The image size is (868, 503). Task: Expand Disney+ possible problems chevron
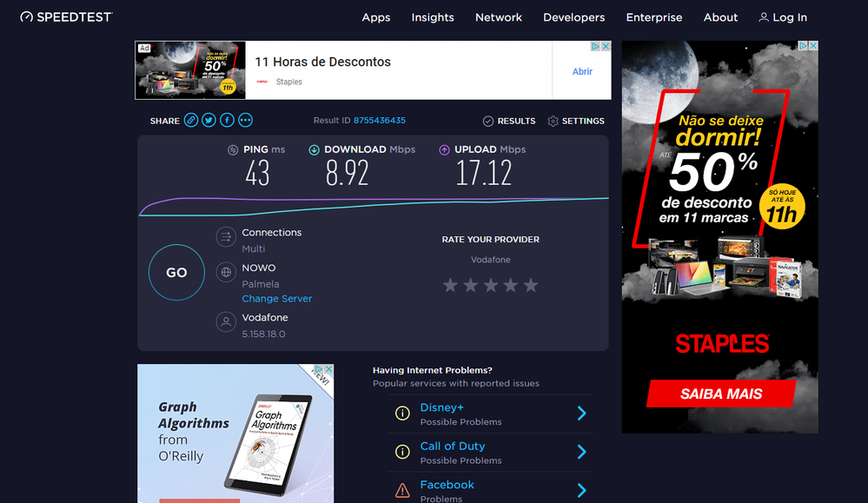[x=581, y=414]
